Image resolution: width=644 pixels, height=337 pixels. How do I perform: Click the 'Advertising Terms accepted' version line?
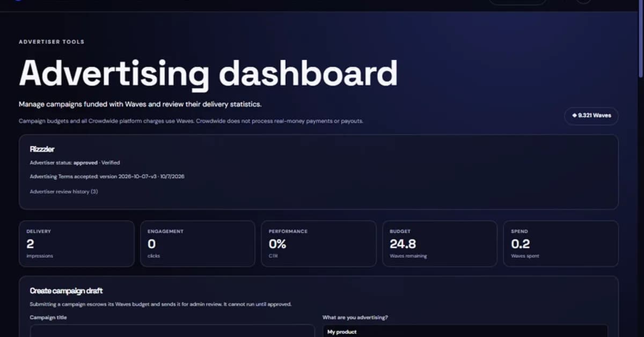107,176
